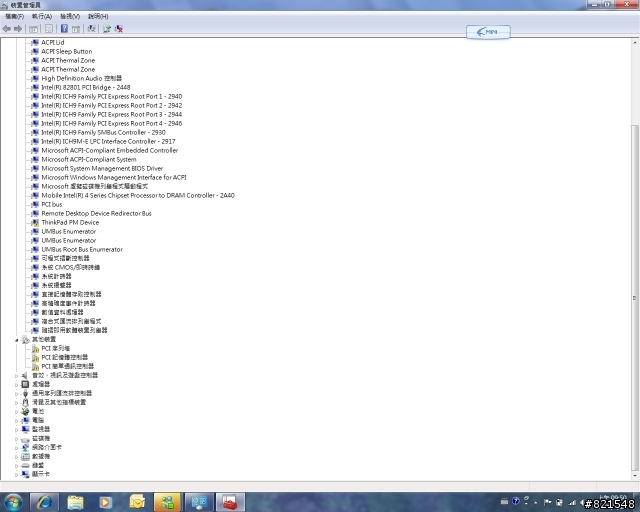Expand the 顯示卡 category arrow
The height and width of the screenshot is (512, 640).
coord(17,474)
